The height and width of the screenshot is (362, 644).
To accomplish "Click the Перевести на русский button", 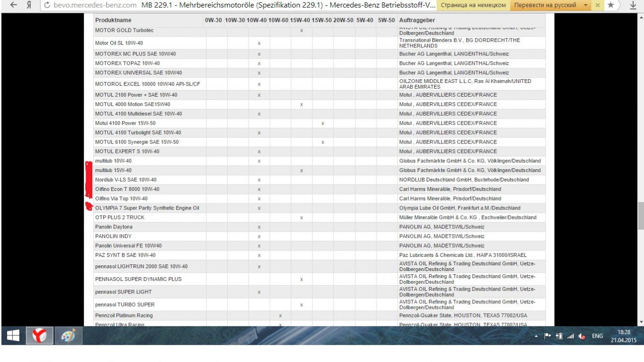I will [x=545, y=5].
